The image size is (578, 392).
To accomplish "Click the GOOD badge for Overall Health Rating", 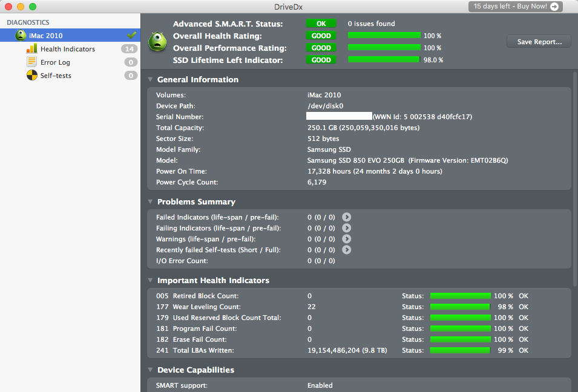I will [x=321, y=36].
